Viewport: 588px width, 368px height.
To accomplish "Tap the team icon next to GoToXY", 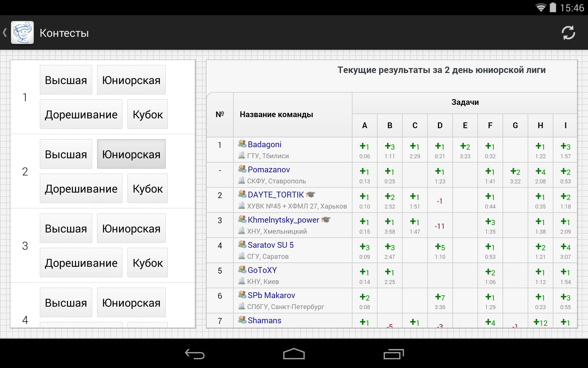I will click(242, 270).
